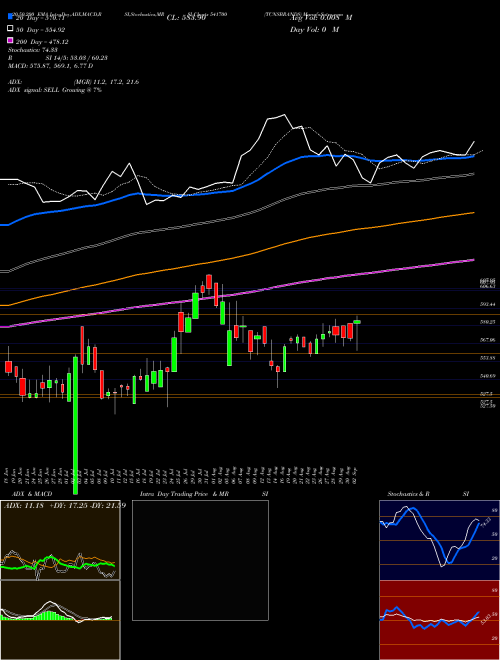This screenshot has height=660, width=500.
Task: Open the MACD histogram chart panel
Action: click(x=60, y=620)
